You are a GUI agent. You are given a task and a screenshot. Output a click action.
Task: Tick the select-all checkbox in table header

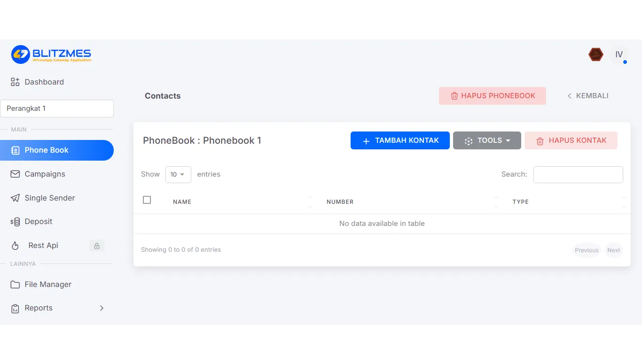(147, 200)
